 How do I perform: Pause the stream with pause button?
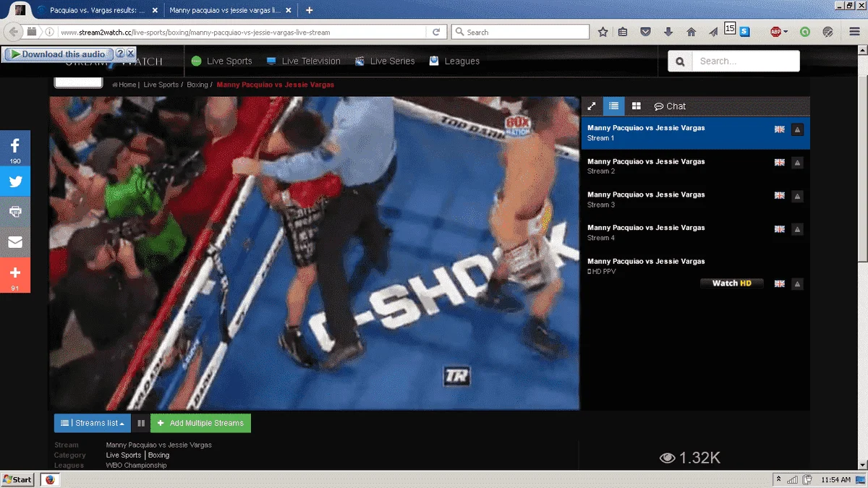coord(141,424)
